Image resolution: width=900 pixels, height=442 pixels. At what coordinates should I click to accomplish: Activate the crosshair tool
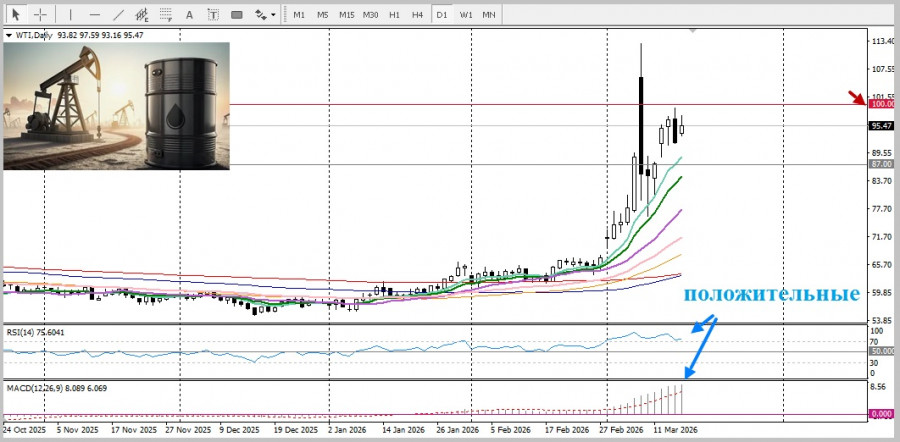pyautogui.click(x=41, y=15)
